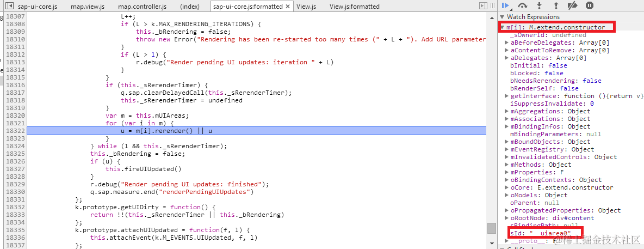Expand mMethods object

tap(507, 165)
